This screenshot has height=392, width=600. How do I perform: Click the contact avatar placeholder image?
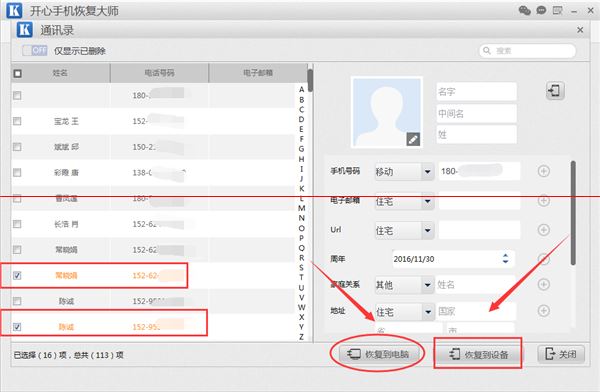click(x=387, y=112)
